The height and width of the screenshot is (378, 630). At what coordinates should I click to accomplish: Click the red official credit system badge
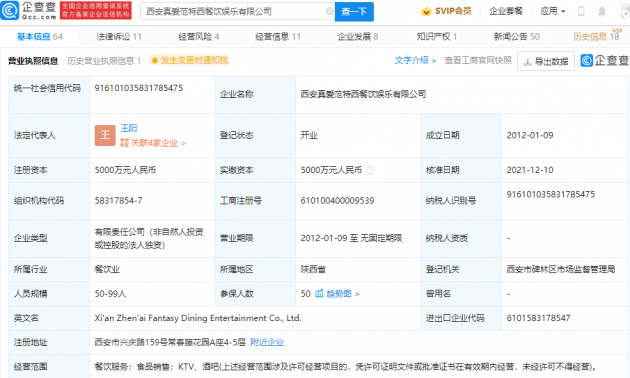96,10
